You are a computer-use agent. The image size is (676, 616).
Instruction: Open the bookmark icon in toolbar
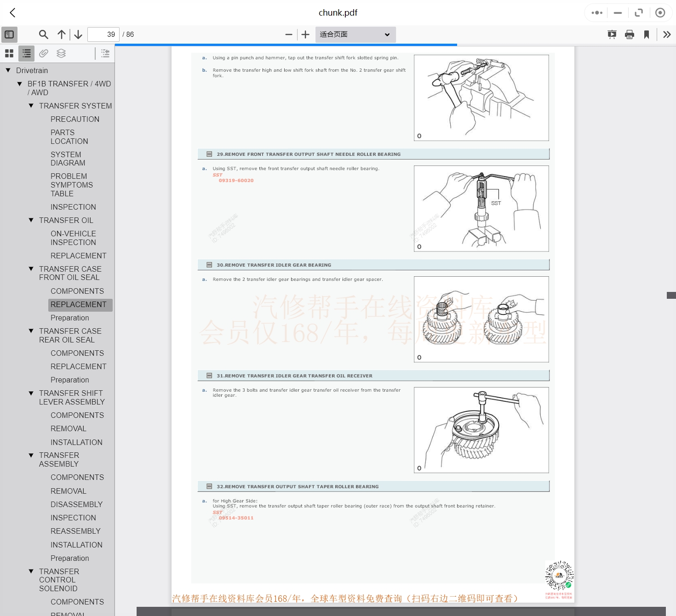pos(647,34)
